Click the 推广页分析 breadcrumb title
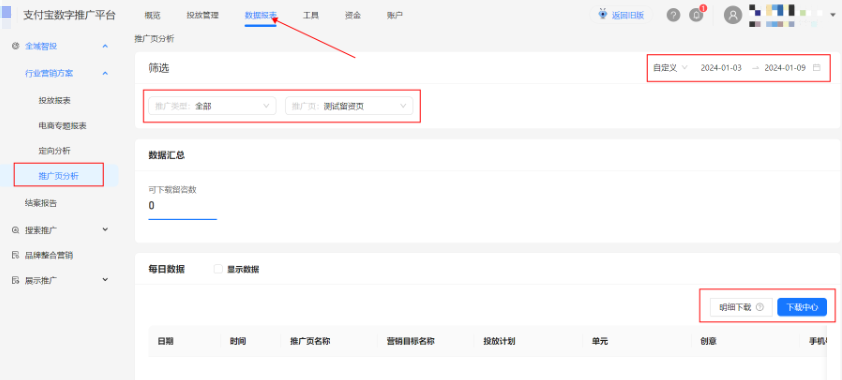This screenshot has width=842, height=380. (154, 39)
